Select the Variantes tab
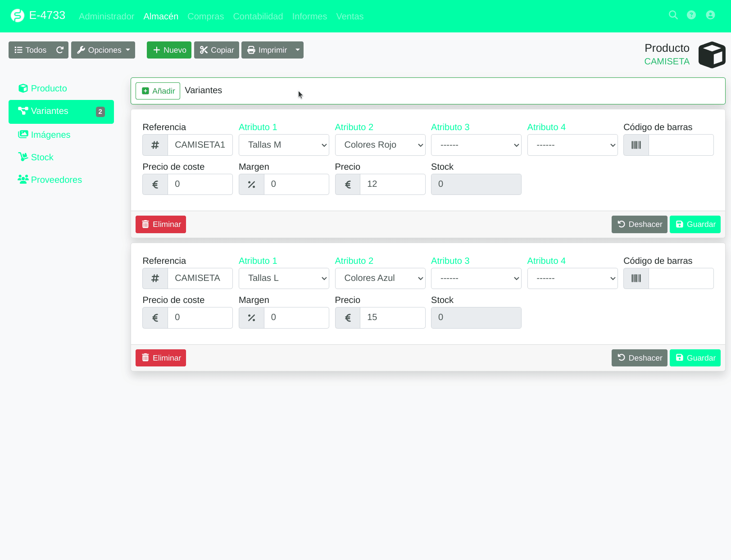This screenshot has height=560, width=731. (x=61, y=112)
